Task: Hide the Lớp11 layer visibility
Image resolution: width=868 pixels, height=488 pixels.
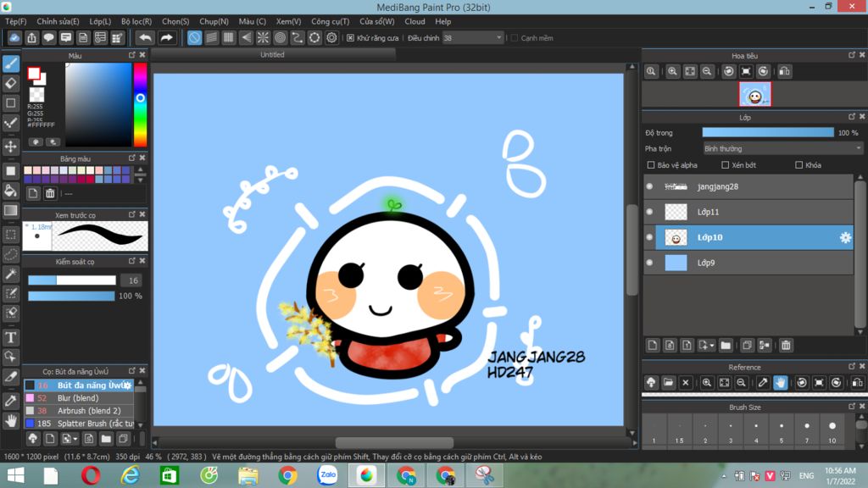Action: [x=649, y=212]
